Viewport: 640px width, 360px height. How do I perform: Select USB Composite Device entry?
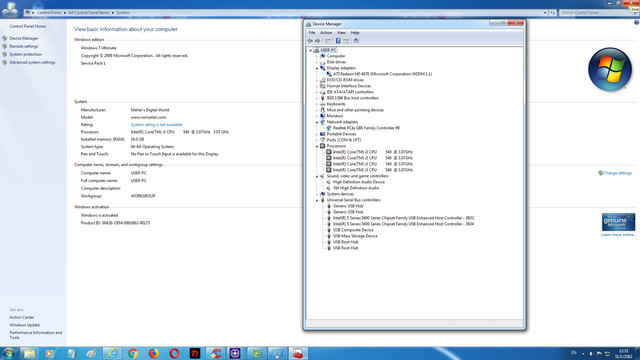[x=353, y=230]
